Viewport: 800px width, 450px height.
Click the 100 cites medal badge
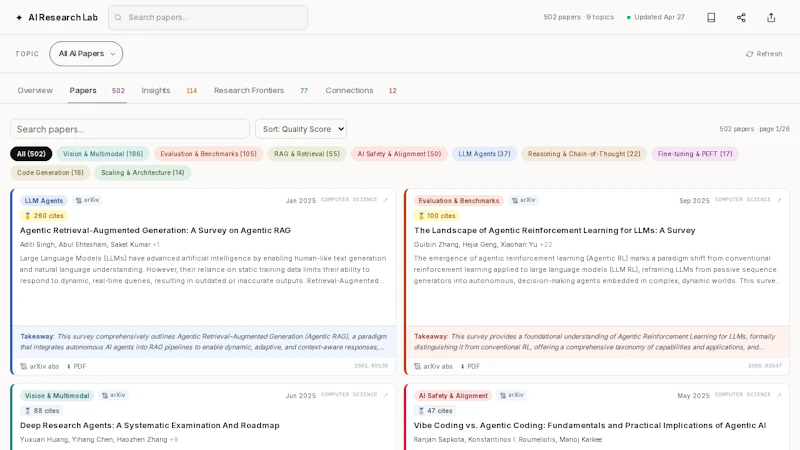(x=437, y=216)
